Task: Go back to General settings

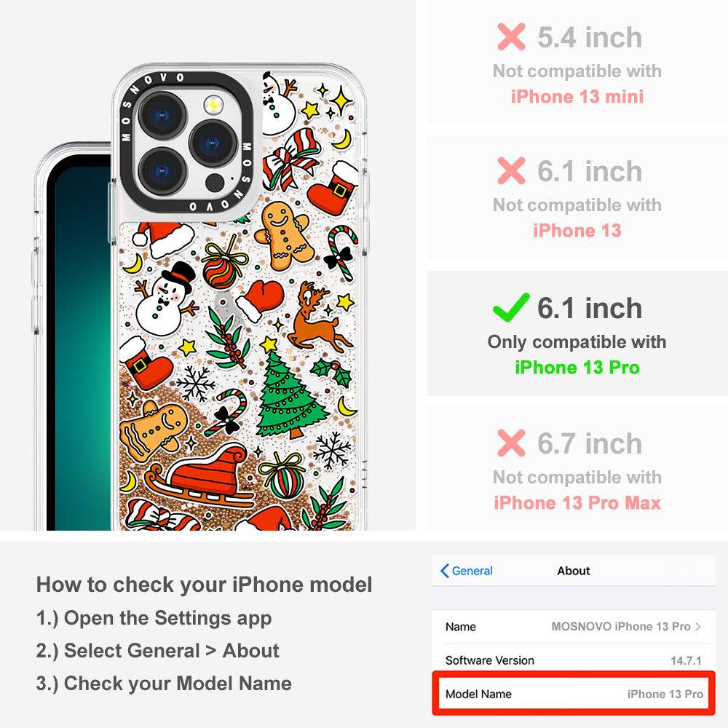Action: tap(467, 571)
